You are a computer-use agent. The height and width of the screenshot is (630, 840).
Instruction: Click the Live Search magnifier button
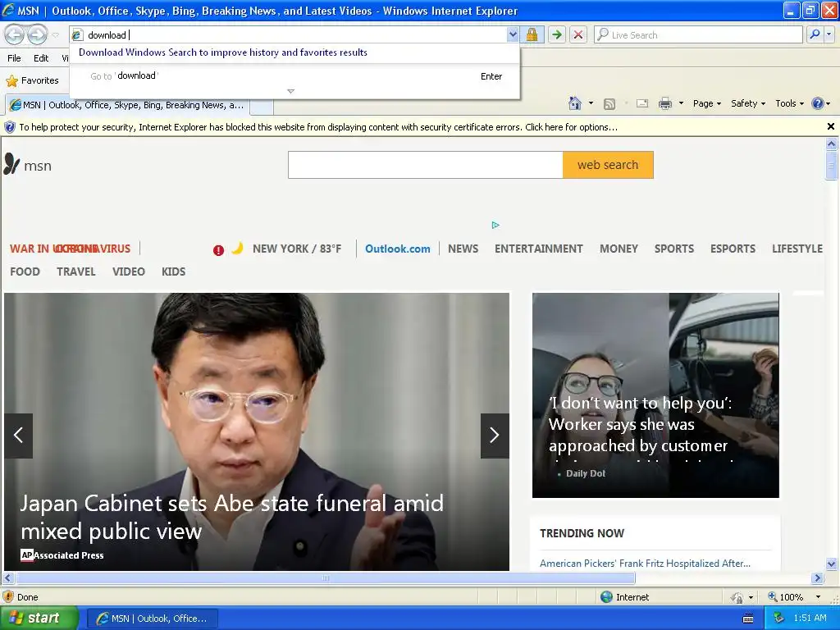(815, 34)
